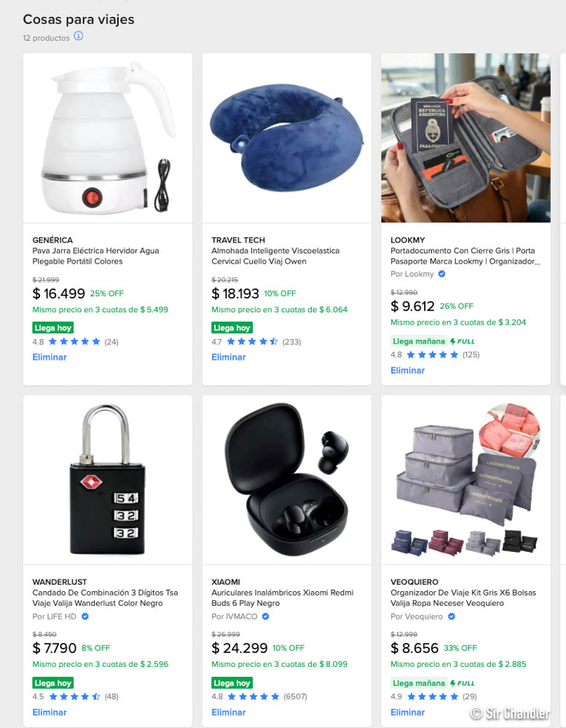Viewport: 566px width, 728px height.
Task: Remove the Veoquiero travel organizer kit
Action: (x=407, y=712)
